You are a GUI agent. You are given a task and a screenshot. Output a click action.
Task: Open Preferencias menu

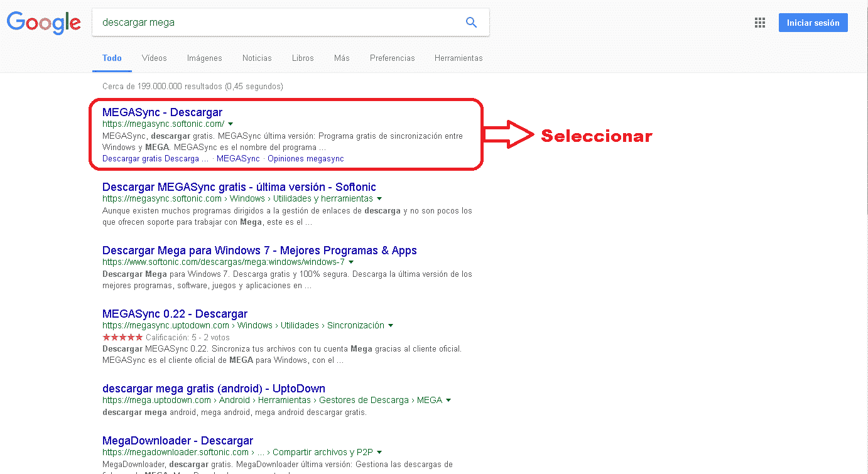click(x=392, y=58)
